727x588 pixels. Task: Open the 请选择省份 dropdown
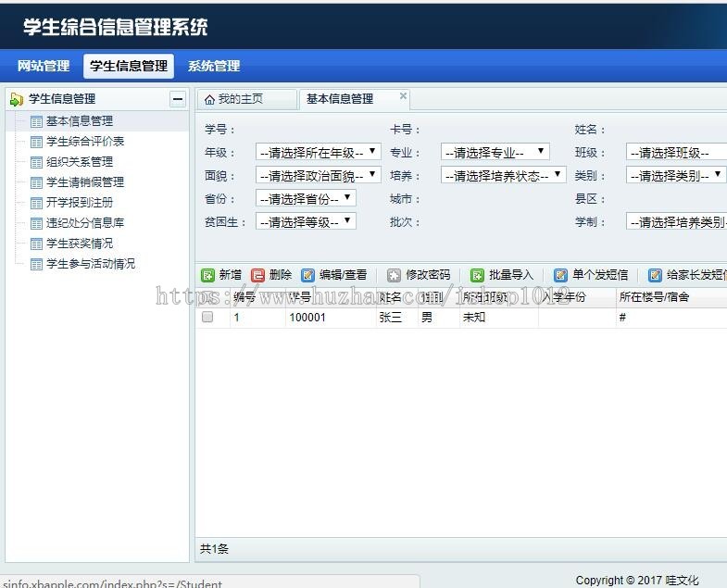tap(306, 198)
